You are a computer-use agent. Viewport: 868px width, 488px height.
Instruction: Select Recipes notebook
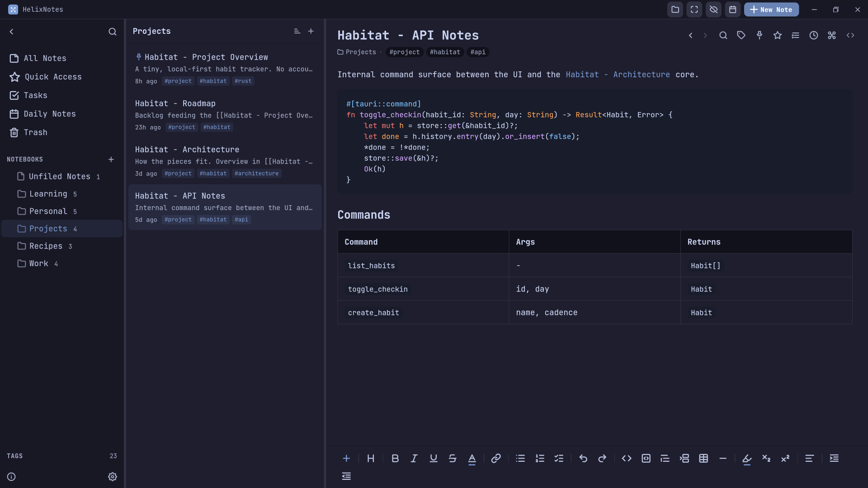pyautogui.click(x=62, y=246)
